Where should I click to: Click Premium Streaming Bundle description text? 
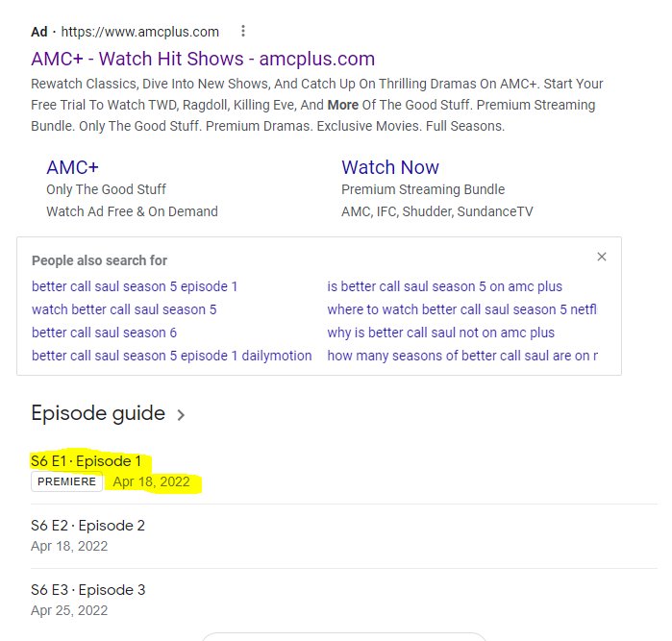[423, 189]
